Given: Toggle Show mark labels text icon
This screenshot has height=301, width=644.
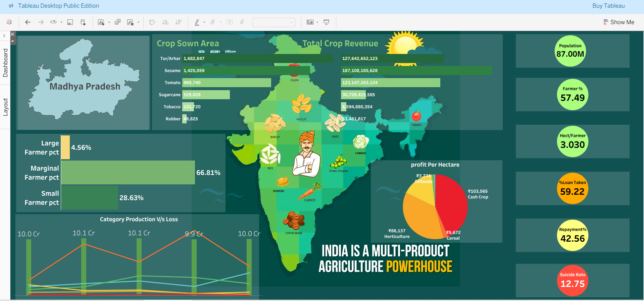Looking at the screenshot, I should click(x=230, y=22).
